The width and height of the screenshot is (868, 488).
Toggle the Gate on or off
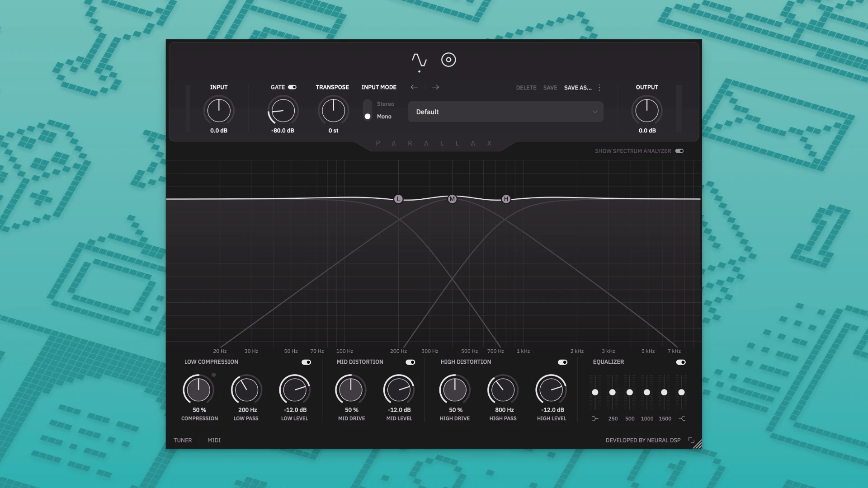292,87
